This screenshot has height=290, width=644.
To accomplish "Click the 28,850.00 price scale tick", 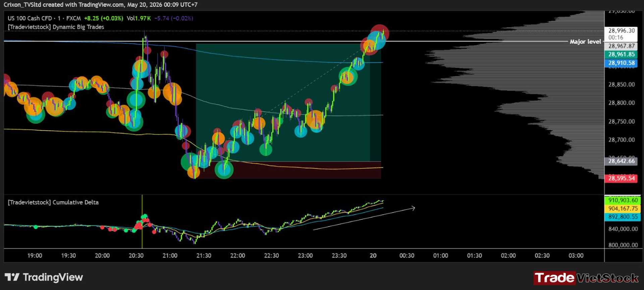I will (x=622, y=84).
